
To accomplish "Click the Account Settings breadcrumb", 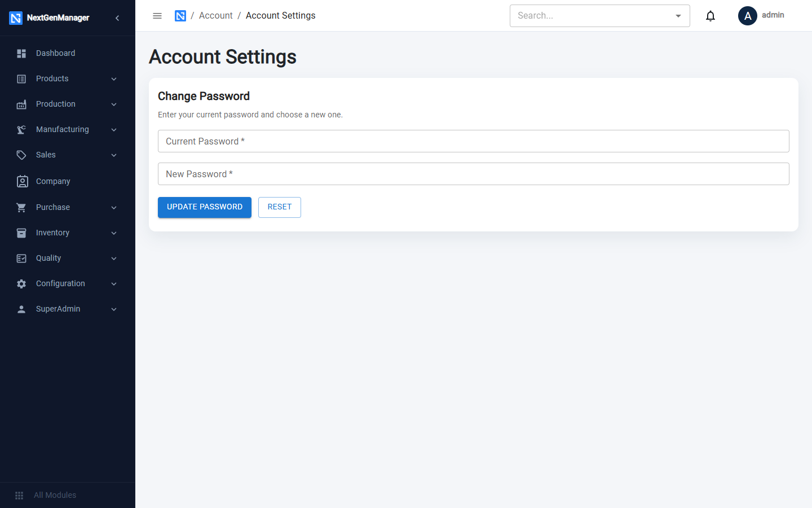I will (x=280, y=16).
